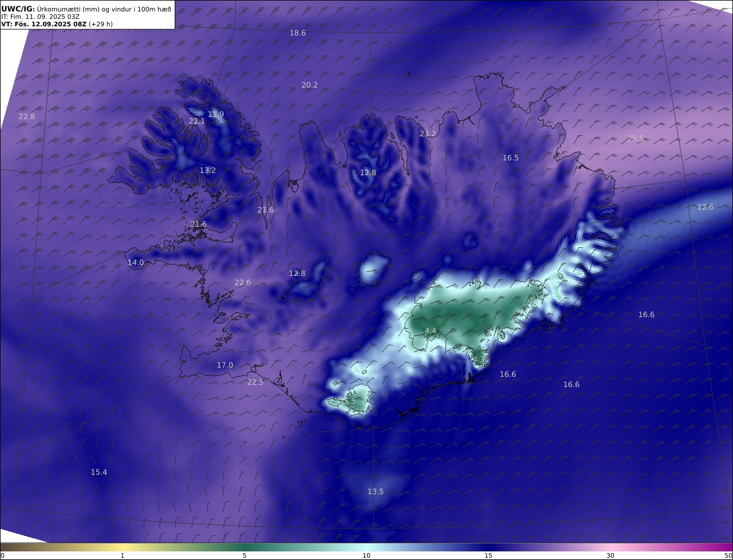
Task: Click the map value 22.6
Action: pos(242,282)
